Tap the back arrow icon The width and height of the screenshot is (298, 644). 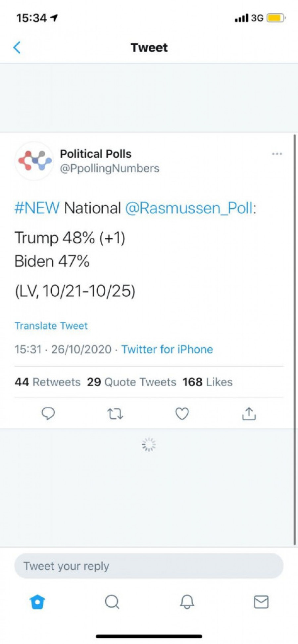pos(17,48)
